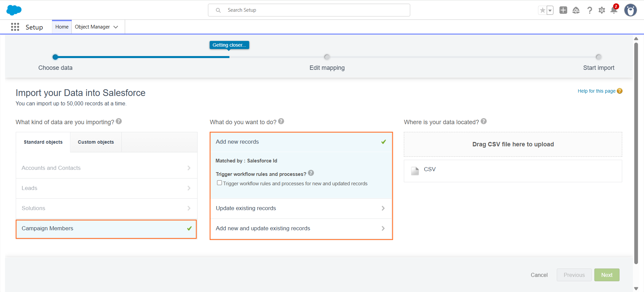Open the Trailhead guidance icon
Image resolution: width=644 pixels, height=292 pixels.
coord(576,10)
